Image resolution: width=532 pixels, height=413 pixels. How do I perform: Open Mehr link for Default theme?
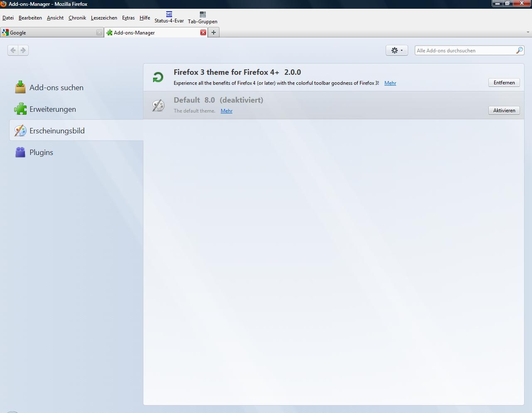tap(227, 111)
